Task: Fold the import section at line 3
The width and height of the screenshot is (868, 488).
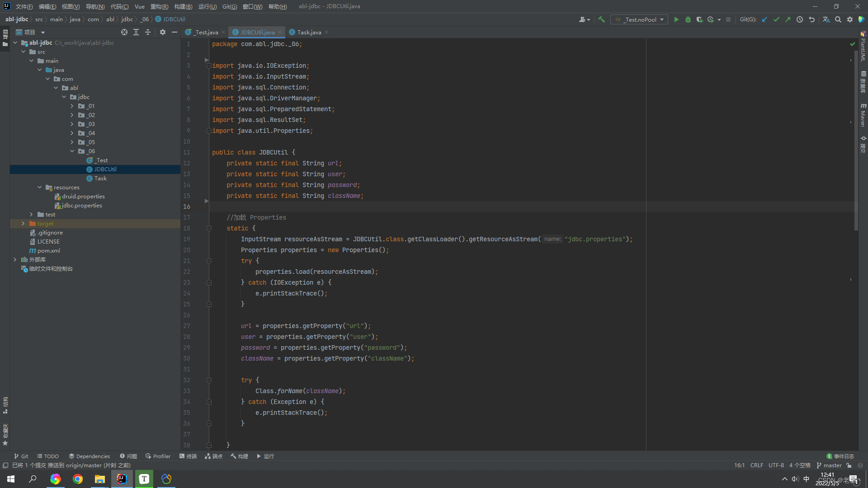Action: click(209, 66)
